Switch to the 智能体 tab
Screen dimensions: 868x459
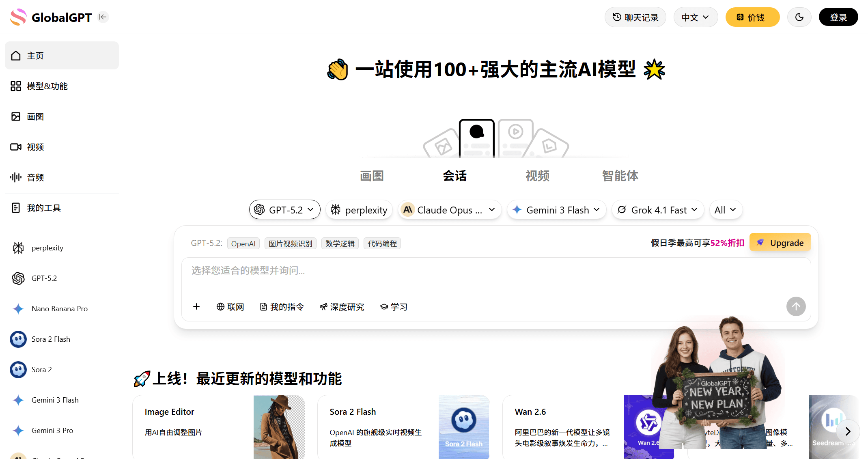click(x=620, y=176)
